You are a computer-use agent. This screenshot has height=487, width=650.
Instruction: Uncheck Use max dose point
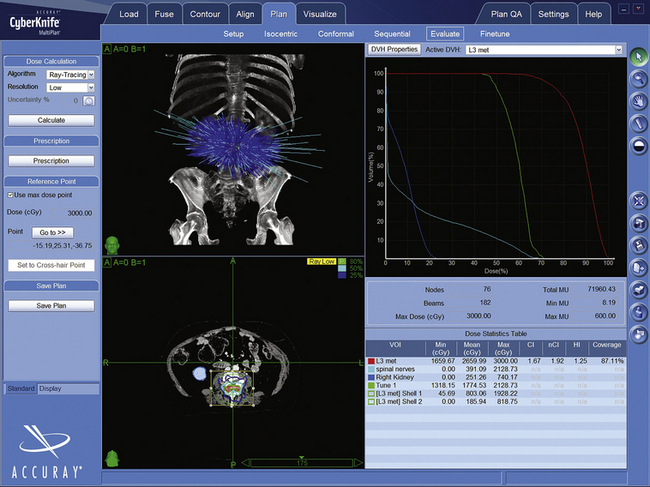coord(10,194)
